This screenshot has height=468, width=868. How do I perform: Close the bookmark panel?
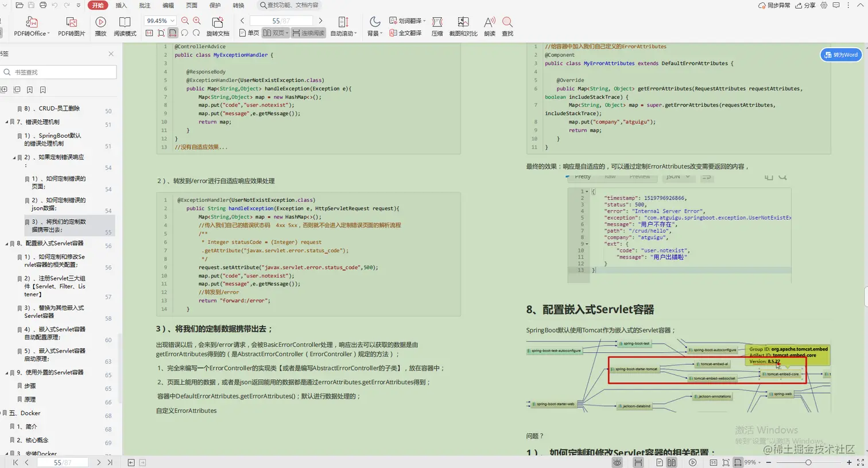pyautogui.click(x=111, y=54)
